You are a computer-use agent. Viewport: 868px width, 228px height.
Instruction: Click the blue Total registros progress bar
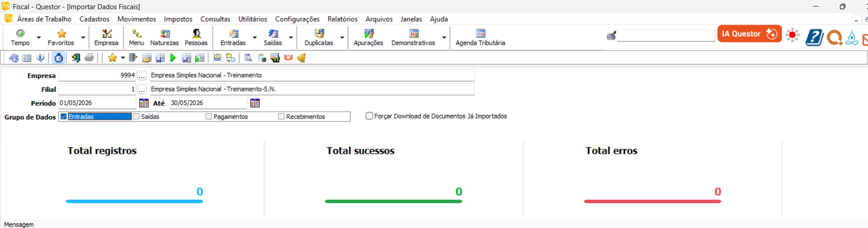click(x=135, y=201)
